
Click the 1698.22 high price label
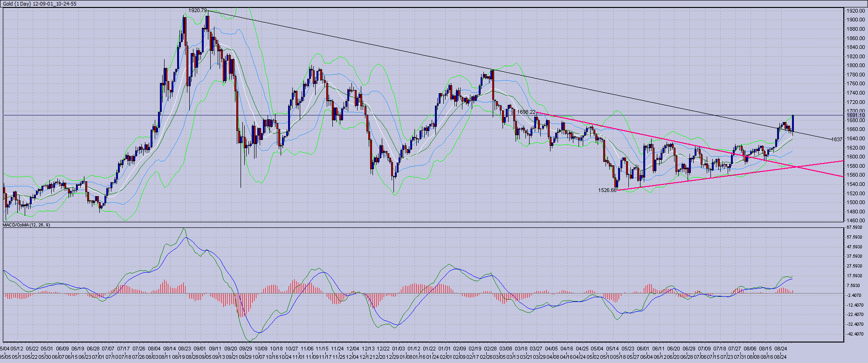pyautogui.click(x=526, y=112)
